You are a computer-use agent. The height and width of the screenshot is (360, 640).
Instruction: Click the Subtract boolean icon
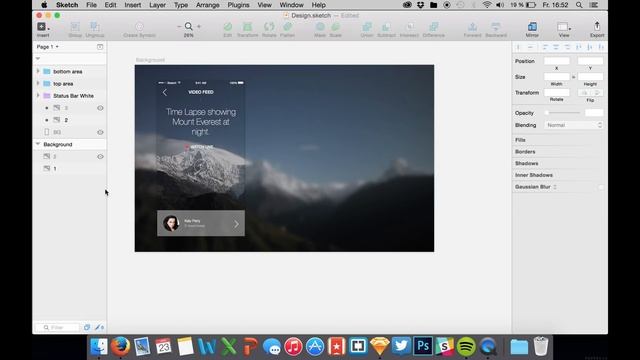386,27
